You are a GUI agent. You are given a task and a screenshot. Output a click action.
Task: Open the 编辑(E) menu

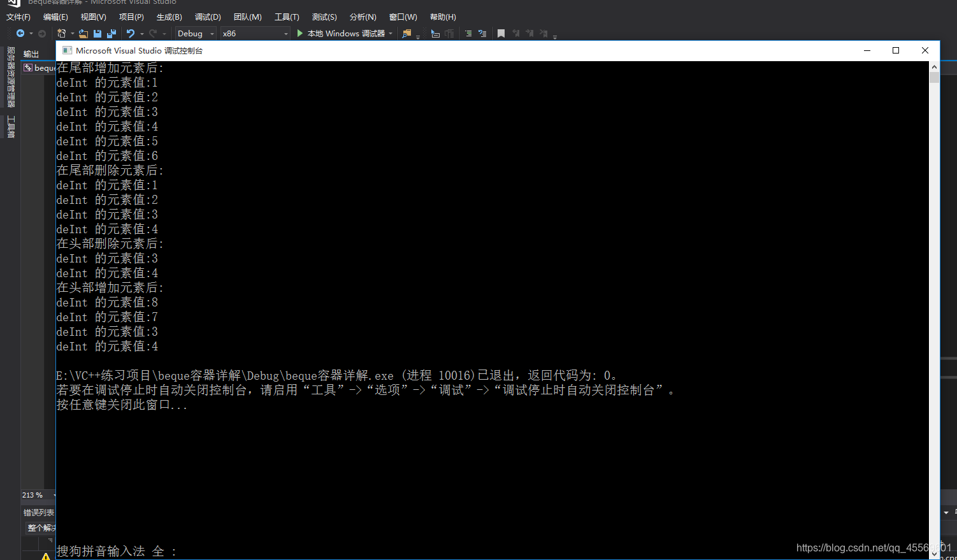coord(55,17)
